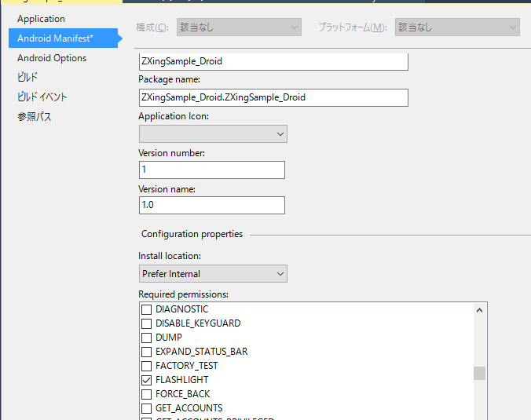
Task: Open the 構成 configuration dropdown
Action: pos(239,27)
